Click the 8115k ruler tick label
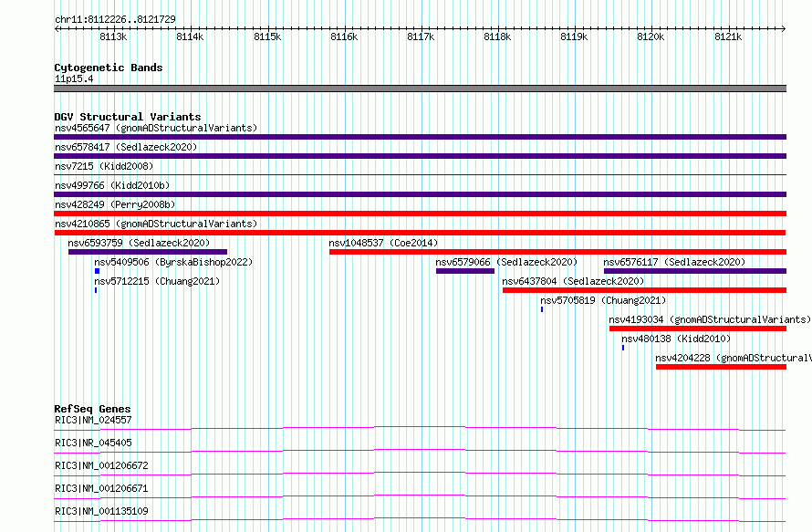Viewport: 812px width, 532px height. [267, 37]
